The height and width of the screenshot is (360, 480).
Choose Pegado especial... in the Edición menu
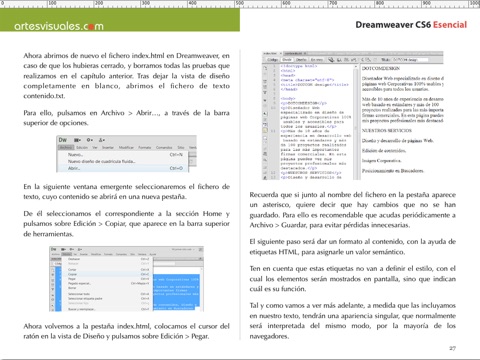click(x=107, y=283)
